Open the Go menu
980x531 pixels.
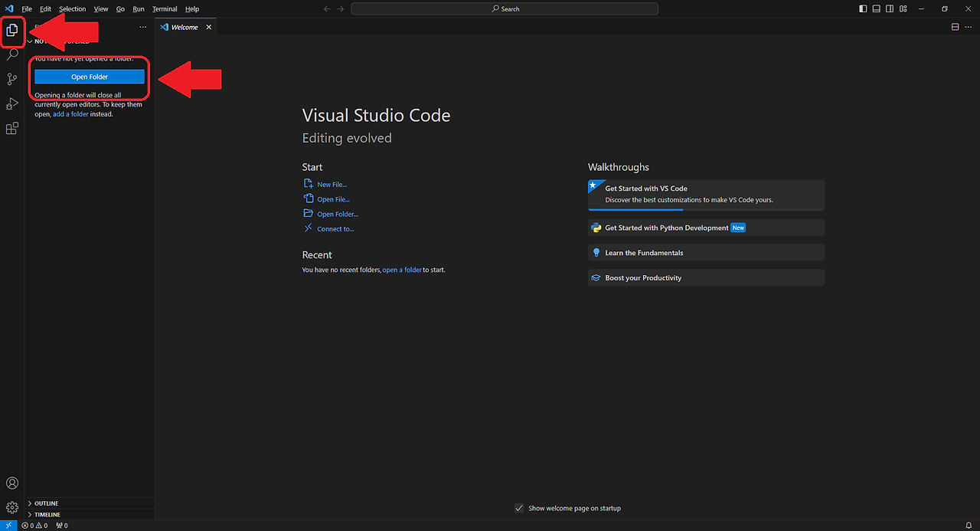120,8
